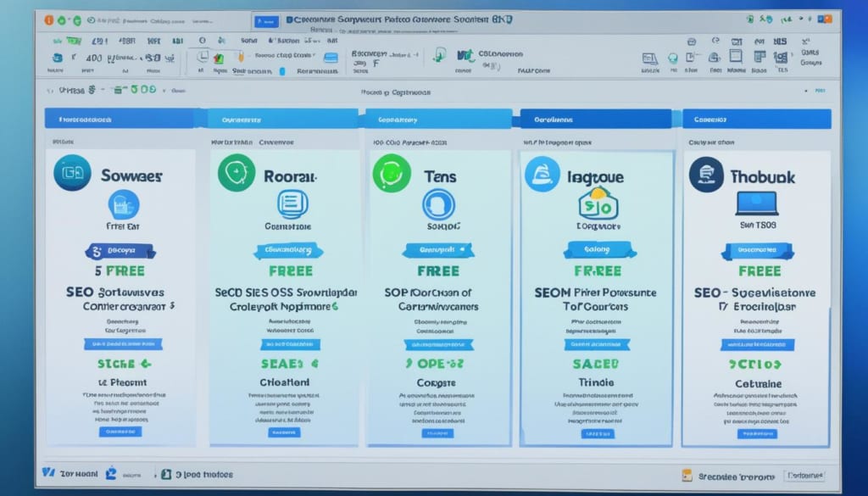This screenshot has width=868, height=496.
Task: Click the house-shaped SIO icon
Action: point(598,203)
